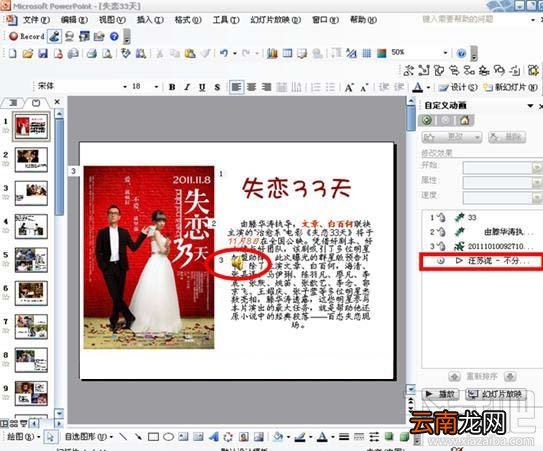This screenshot has width=543, height=451.
Task: Click the 播放 (Play) button in the animation pane
Action: (x=440, y=394)
